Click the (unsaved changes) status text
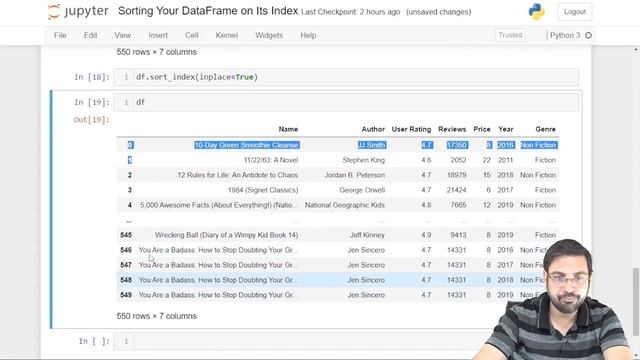The width and height of the screenshot is (640, 360). tap(438, 12)
